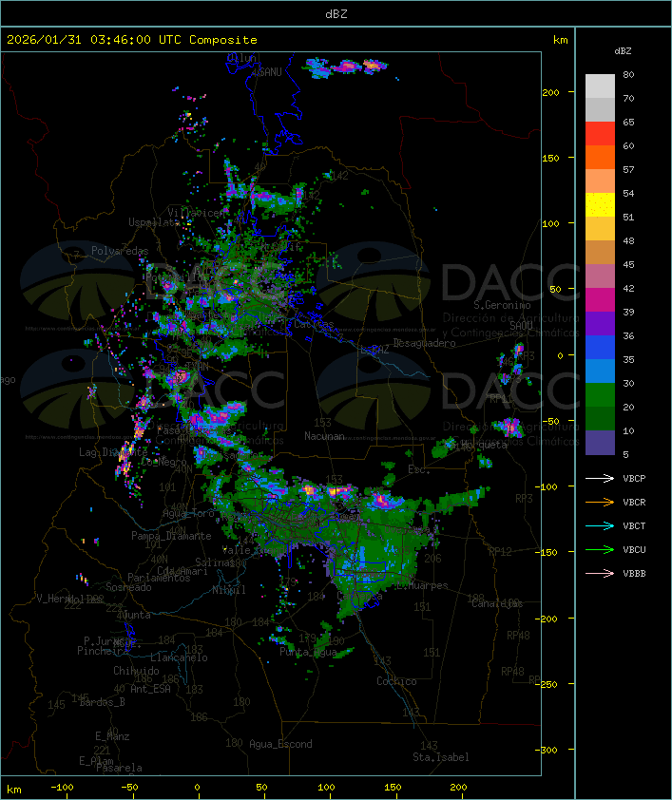Click the Nacunan location label
This screenshot has width=672, height=800.
click(x=324, y=436)
